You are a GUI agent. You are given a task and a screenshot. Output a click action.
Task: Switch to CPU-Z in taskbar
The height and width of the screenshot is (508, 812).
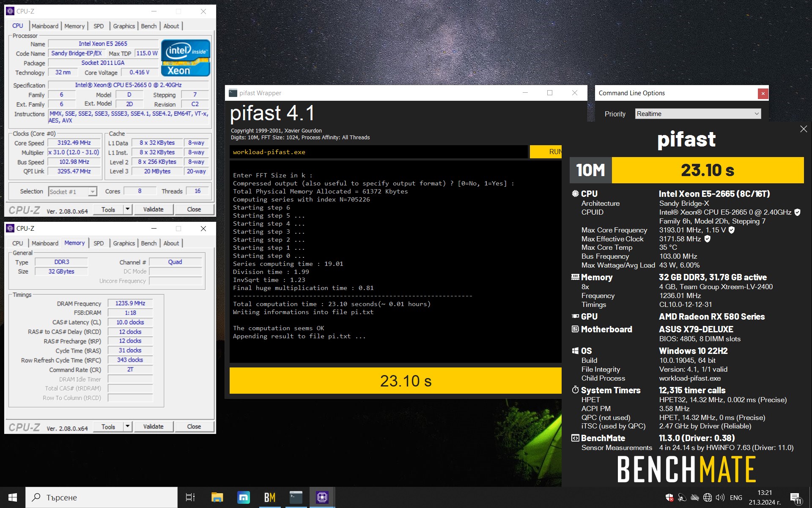tap(322, 497)
